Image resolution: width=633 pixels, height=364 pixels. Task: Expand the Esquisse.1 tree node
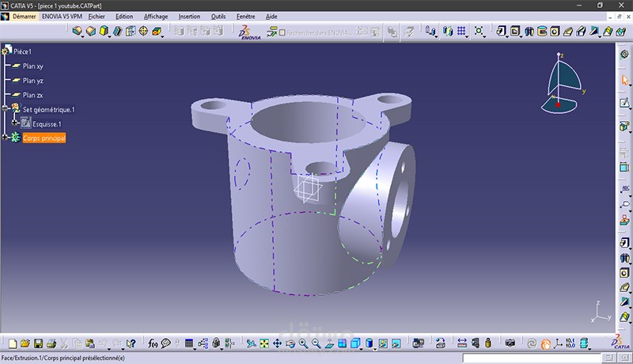click(x=14, y=123)
